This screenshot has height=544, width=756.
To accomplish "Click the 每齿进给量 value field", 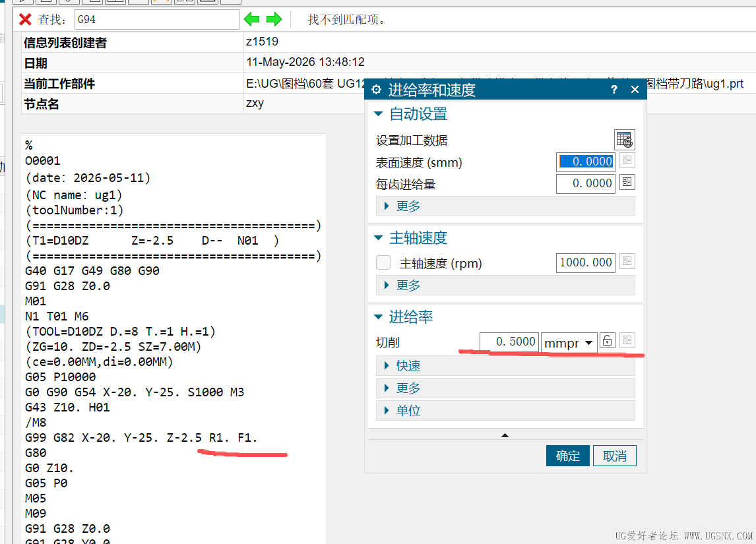I will click(586, 183).
